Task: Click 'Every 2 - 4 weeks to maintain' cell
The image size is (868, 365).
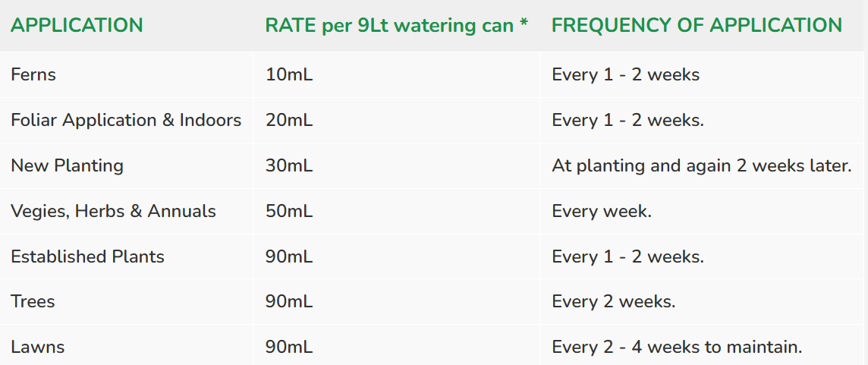Action: 677,348
